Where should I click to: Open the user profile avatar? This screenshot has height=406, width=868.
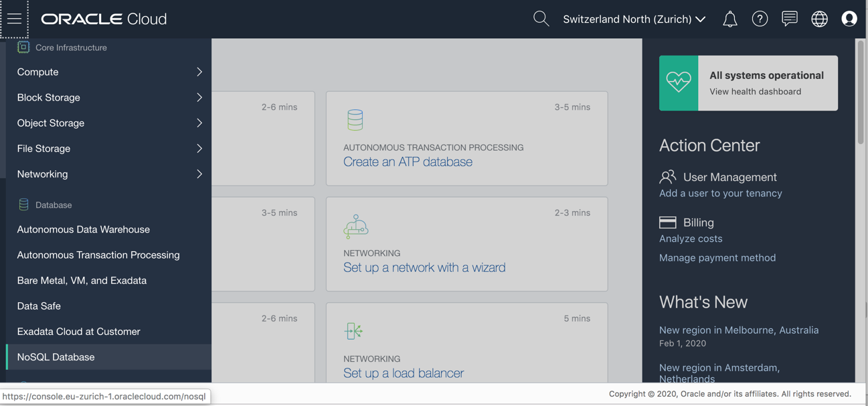tap(849, 19)
